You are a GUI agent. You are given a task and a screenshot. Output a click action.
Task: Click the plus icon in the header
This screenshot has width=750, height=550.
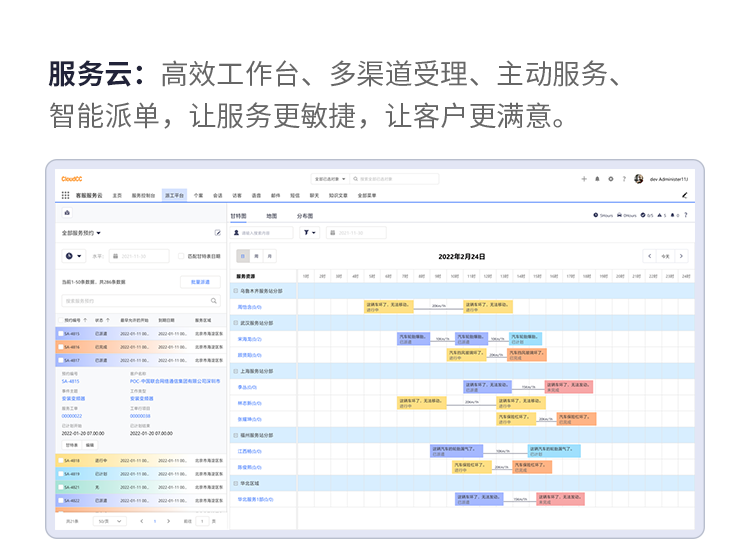coord(585,179)
